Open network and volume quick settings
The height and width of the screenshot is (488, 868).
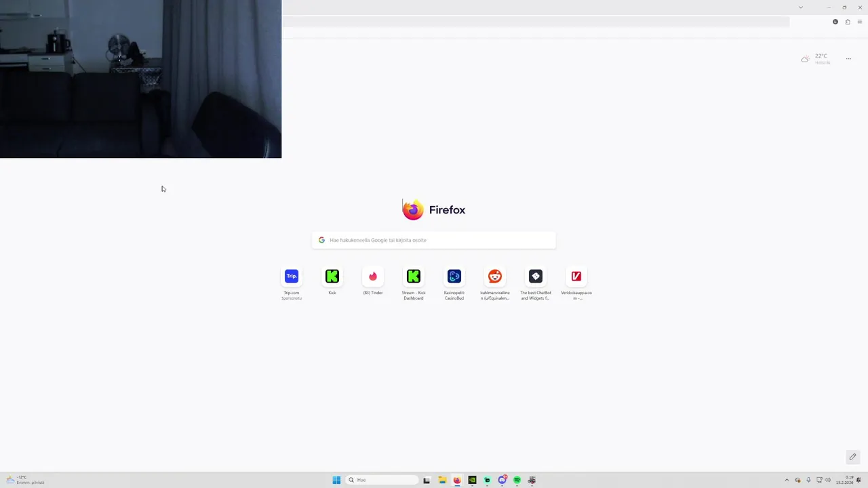823,480
